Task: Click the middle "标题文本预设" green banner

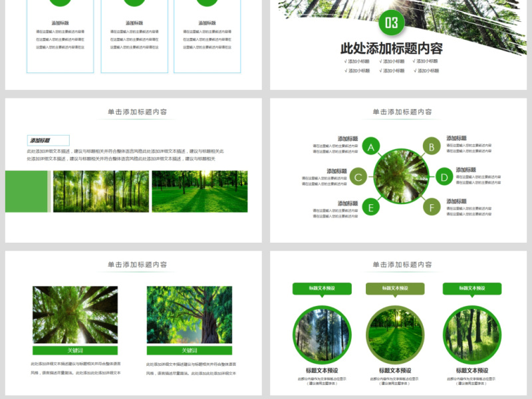Action: pyautogui.click(x=397, y=290)
